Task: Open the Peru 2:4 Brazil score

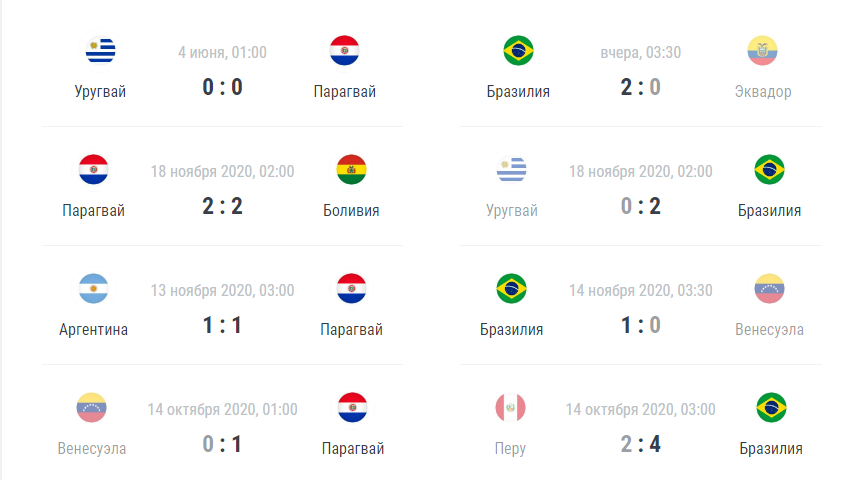Action: pos(641,445)
